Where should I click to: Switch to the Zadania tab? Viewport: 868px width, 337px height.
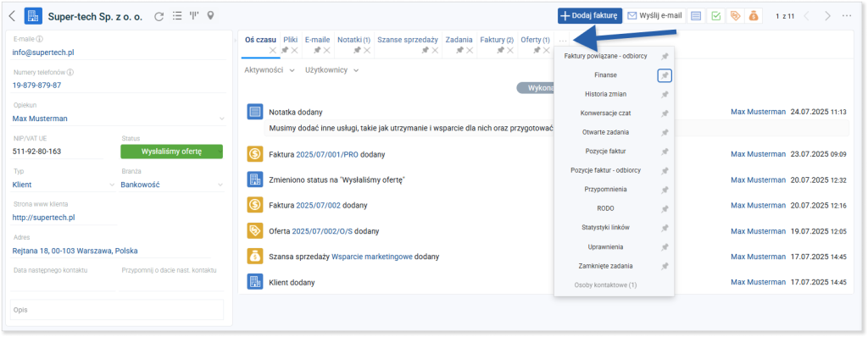point(459,40)
